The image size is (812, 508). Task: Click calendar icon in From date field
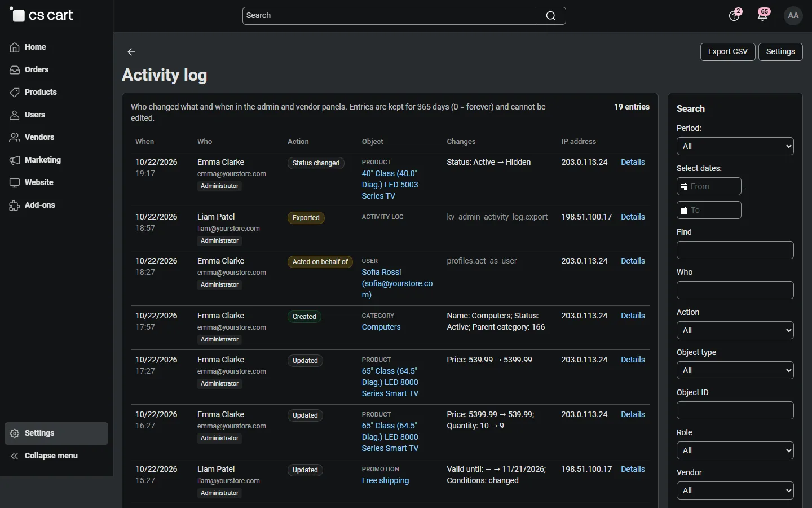(x=683, y=187)
